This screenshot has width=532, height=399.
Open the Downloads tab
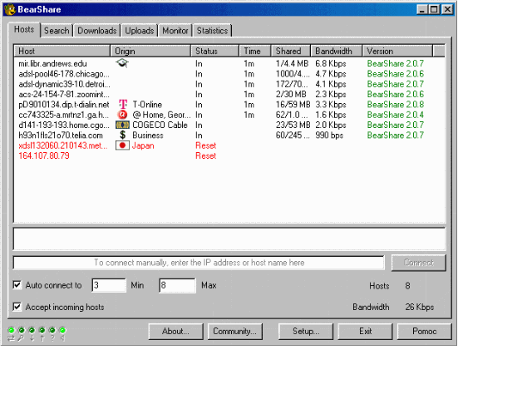[x=97, y=31]
